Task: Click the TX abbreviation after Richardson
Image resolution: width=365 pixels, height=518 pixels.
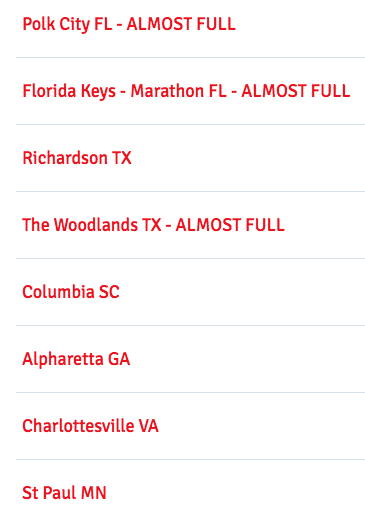Action: [x=122, y=158]
